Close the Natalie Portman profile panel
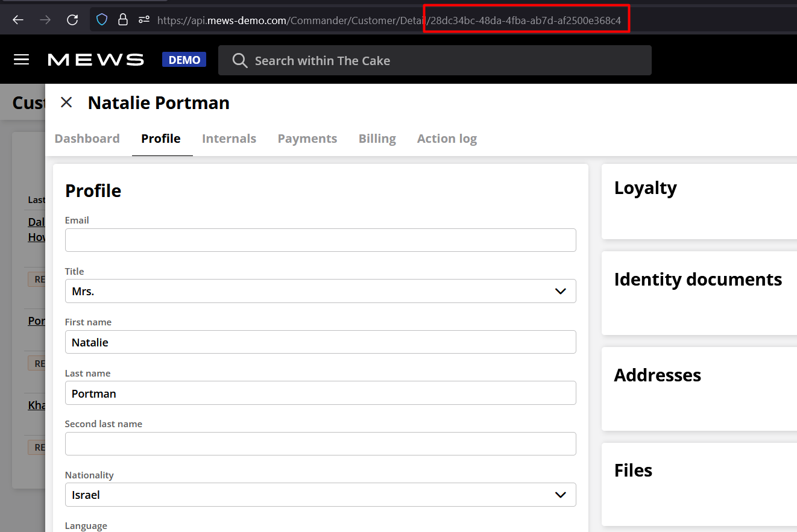 [x=66, y=102]
